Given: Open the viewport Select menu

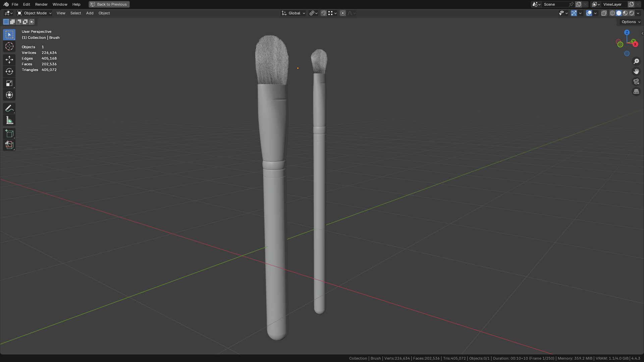Looking at the screenshot, I should [x=76, y=13].
